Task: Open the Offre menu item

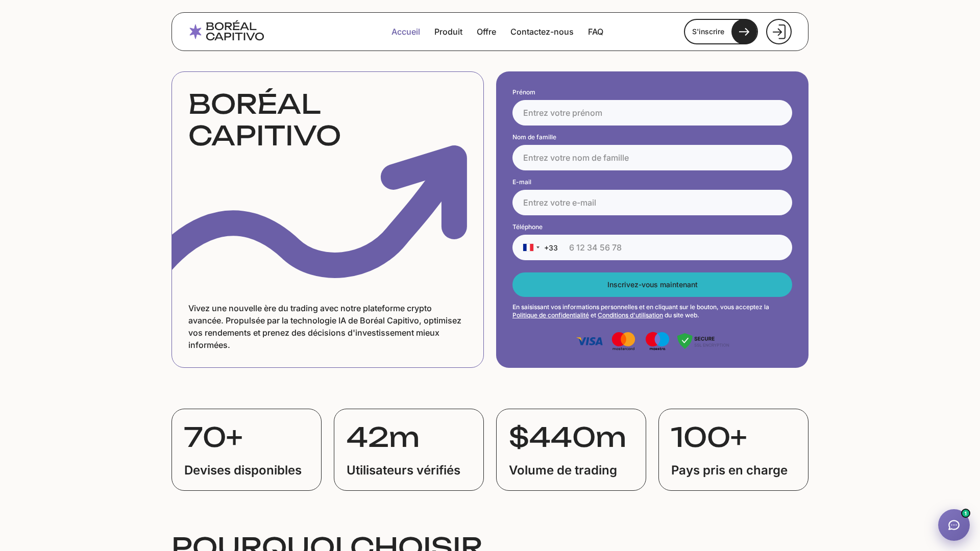Action: (486, 32)
